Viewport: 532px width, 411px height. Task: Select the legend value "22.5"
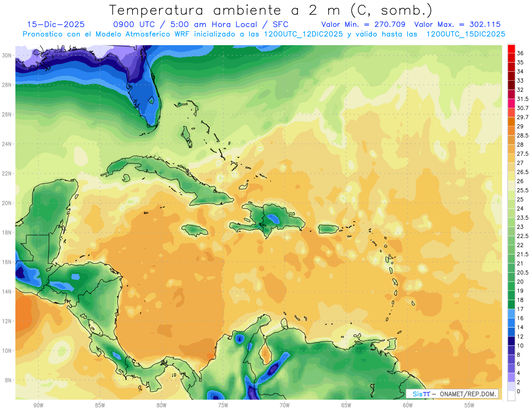point(523,236)
